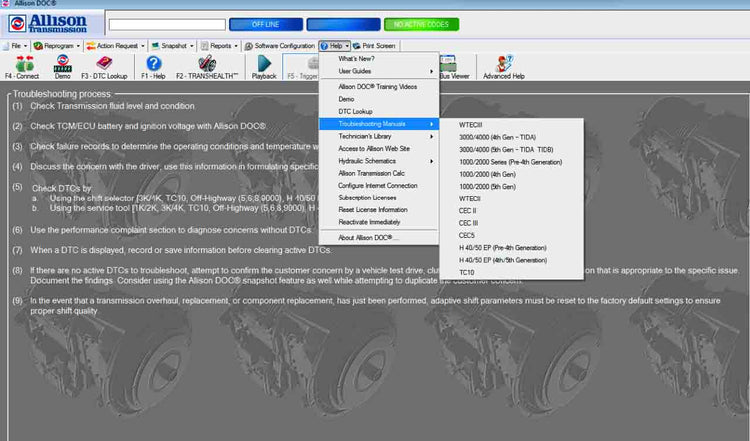
Task: Open Software Configuration from the toolbar
Action: pos(279,46)
